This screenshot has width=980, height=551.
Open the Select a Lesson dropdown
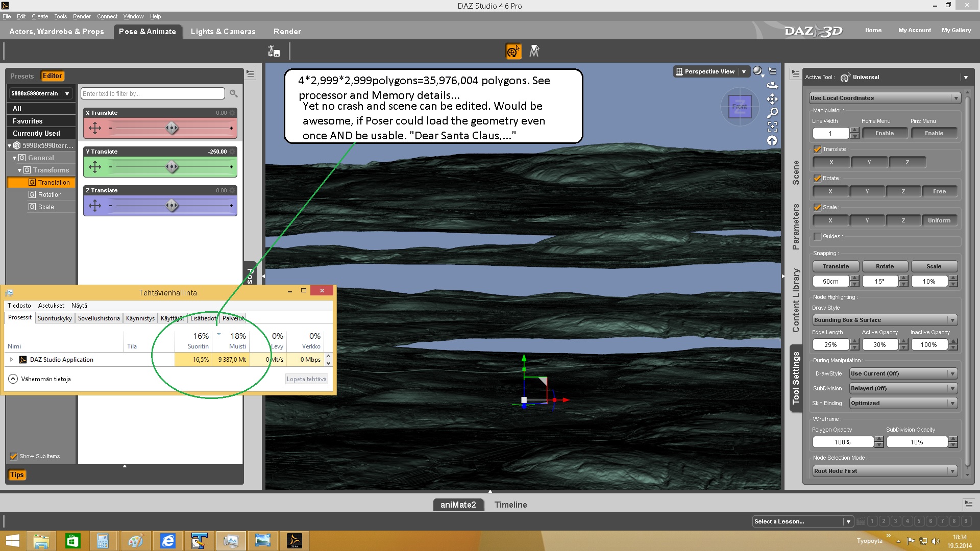coord(802,521)
